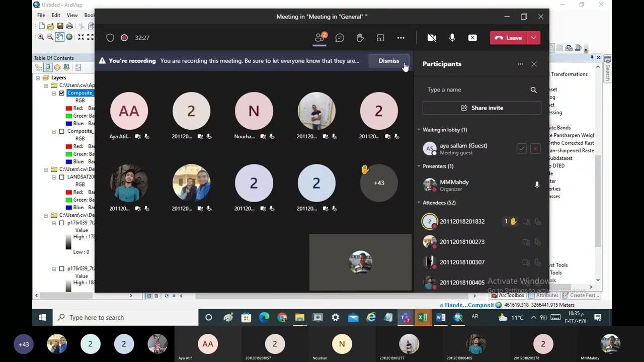Collapse the Waiting in lobby section
The image size is (644, 362).
pos(419,130)
